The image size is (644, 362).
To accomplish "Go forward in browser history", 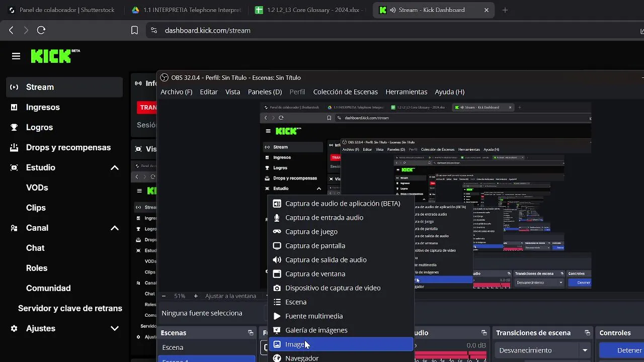I will pyautogui.click(x=26, y=30).
